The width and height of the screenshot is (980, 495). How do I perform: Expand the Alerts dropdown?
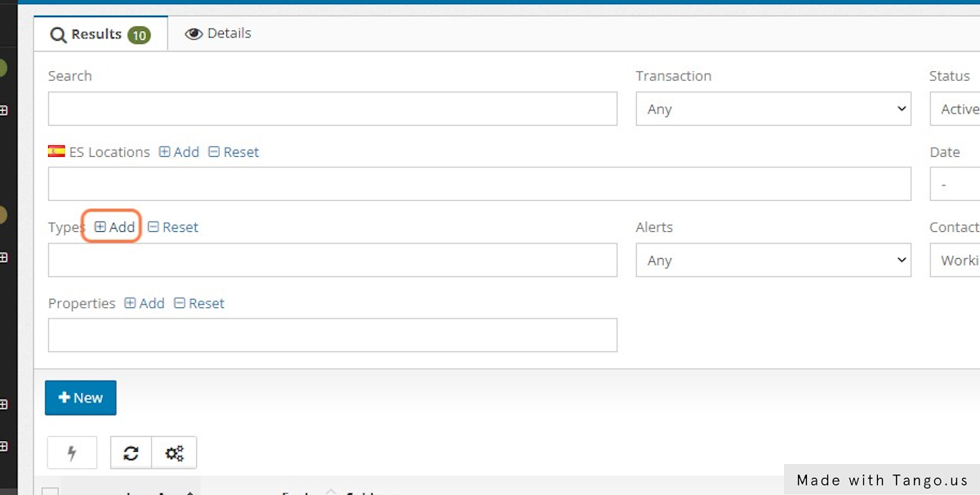[773, 261]
